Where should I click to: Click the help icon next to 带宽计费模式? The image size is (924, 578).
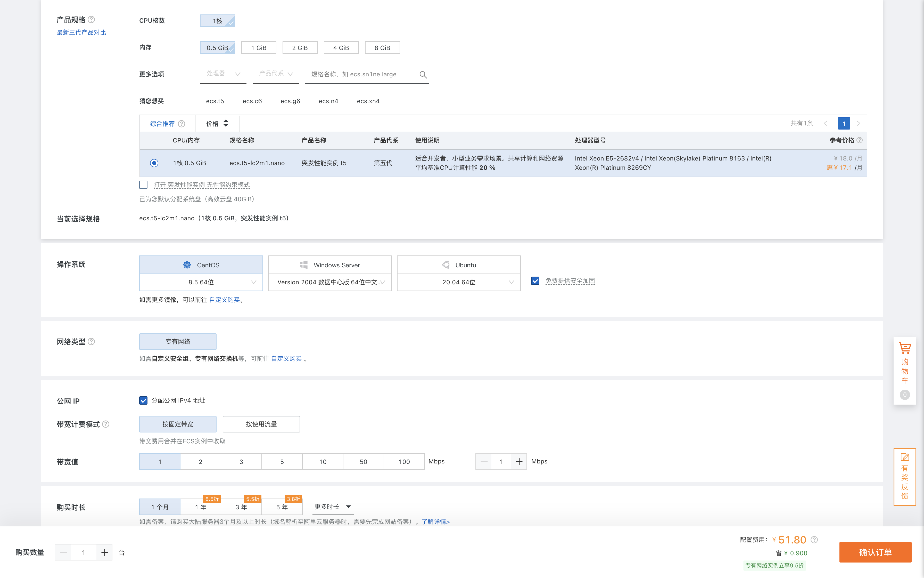106,424
